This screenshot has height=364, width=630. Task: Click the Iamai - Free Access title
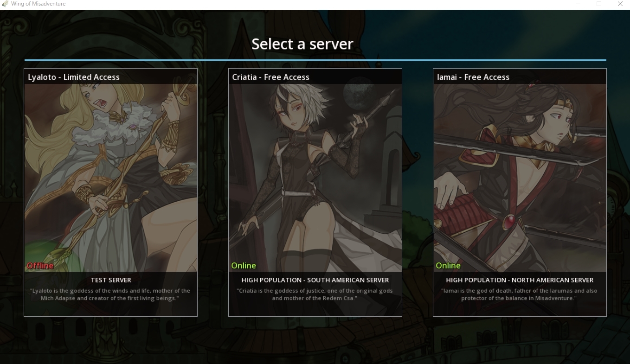pos(473,77)
